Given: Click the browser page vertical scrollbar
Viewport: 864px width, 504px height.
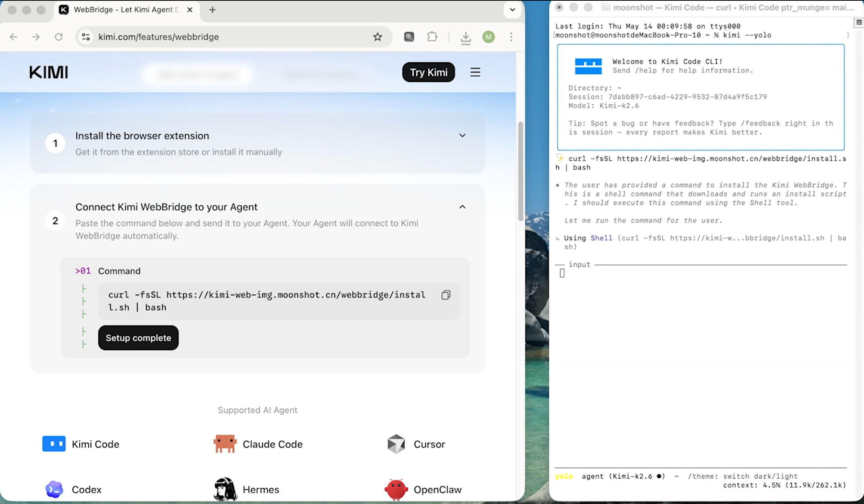Looking at the screenshot, I should (x=520, y=171).
